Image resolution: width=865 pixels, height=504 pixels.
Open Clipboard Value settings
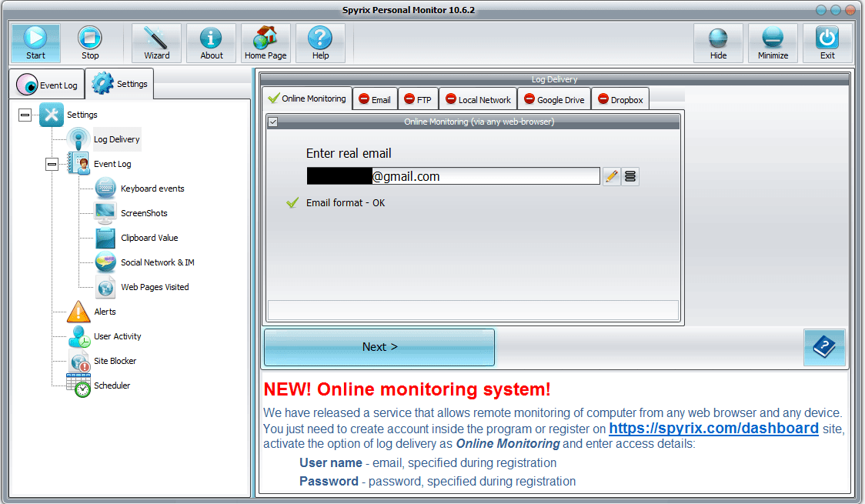(x=149, y=238)
